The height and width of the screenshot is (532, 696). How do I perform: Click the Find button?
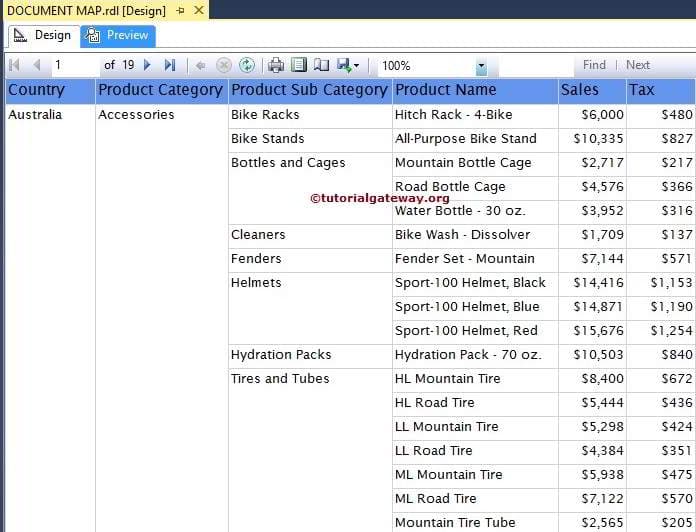(594, 65)
